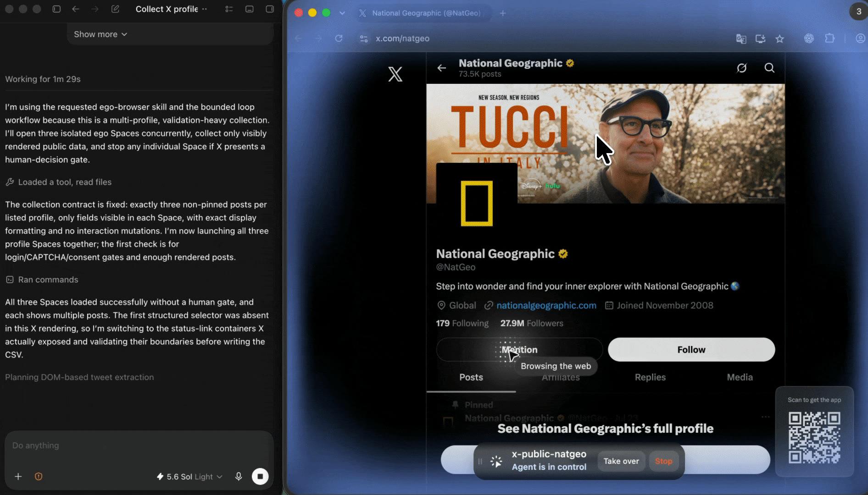
Task: Click the Do anything input field
Action: coord(139,445)
